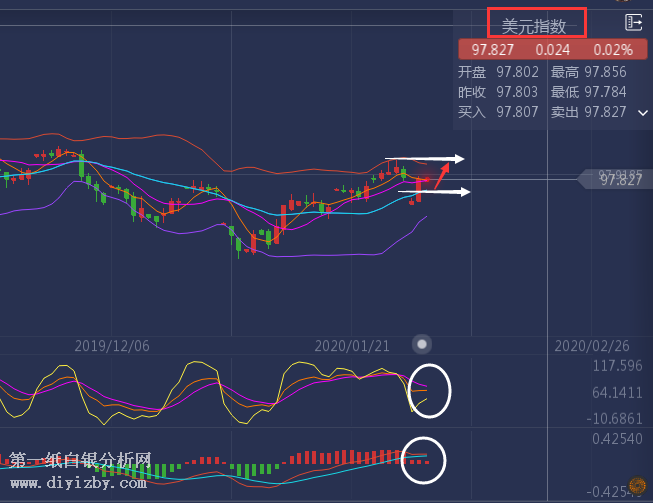
Task: Click the upper white arrow annotation
Action: point(425,158)
